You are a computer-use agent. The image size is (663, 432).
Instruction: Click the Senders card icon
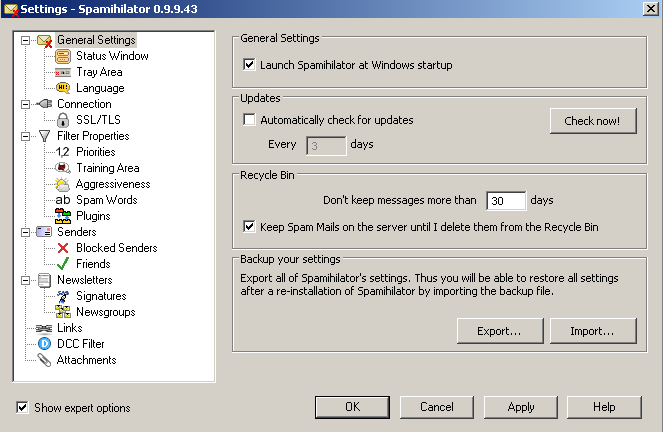[44, 232]
